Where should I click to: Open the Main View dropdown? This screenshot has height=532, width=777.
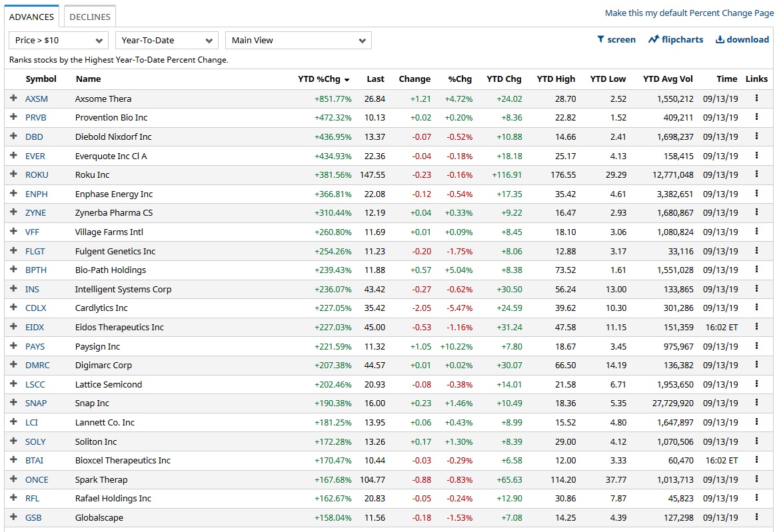pyautogui.click(x=298, y=40)
